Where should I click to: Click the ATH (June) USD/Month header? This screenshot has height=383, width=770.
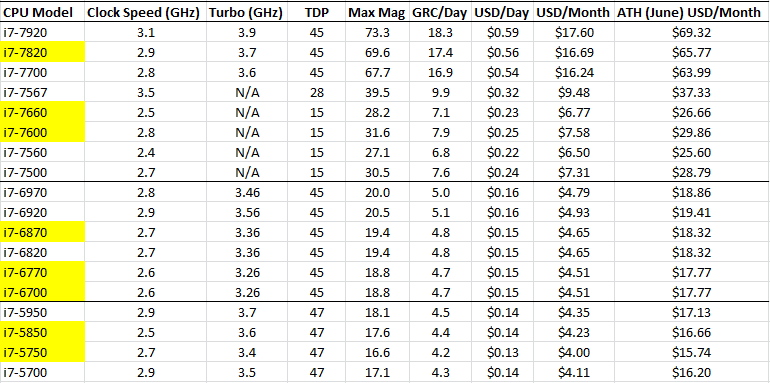point(691,13)
